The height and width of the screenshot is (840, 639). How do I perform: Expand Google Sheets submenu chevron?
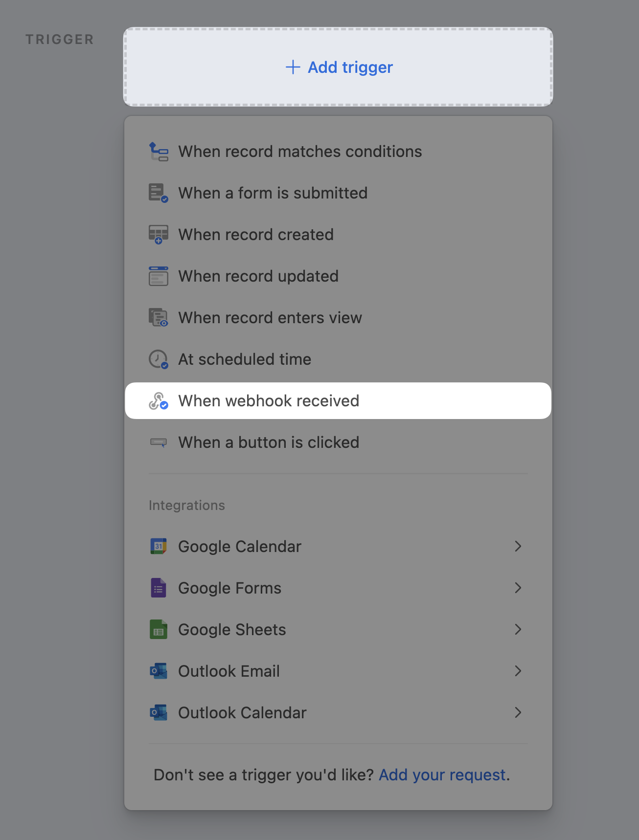(518, 630)
